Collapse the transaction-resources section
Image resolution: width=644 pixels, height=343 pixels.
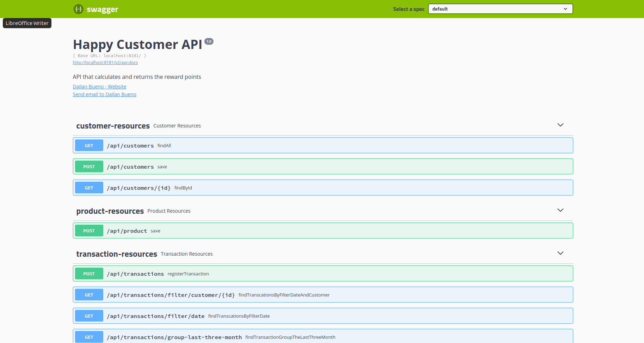[x=560, y=253]
